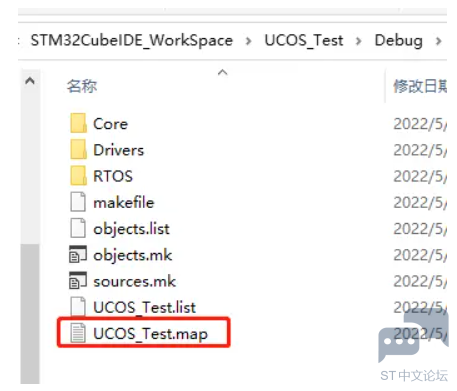
Task: Click the objects.list file icon
Action: point(78,228)
